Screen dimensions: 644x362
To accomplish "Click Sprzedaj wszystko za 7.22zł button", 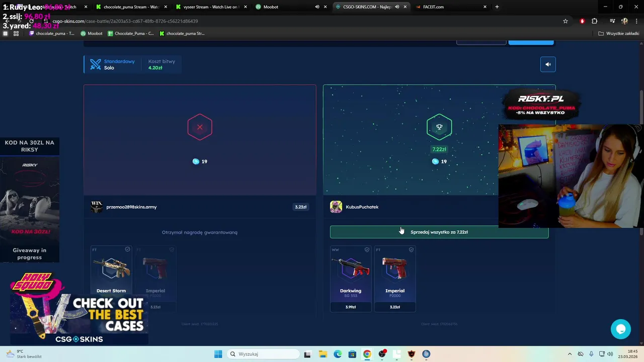I will [439, 232].
